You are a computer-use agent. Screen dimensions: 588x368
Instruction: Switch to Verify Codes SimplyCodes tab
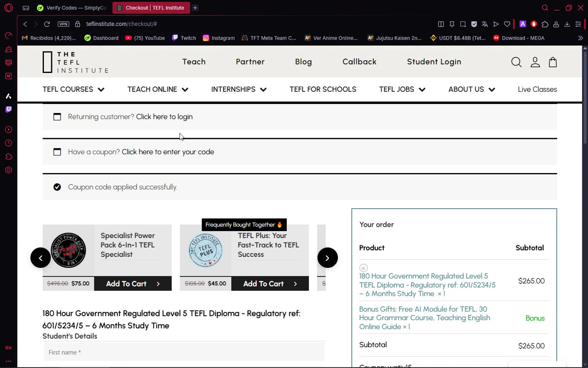pyautogui.click(x=71, y=8)
